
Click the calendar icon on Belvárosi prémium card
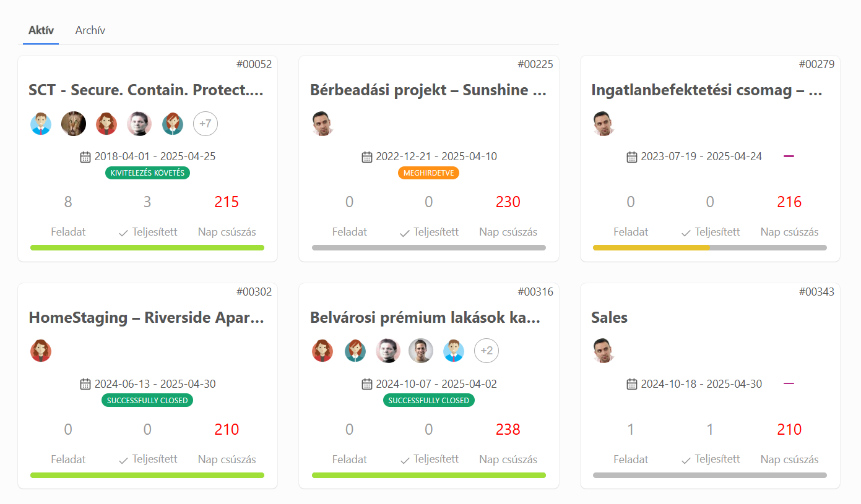coord(367,383)
